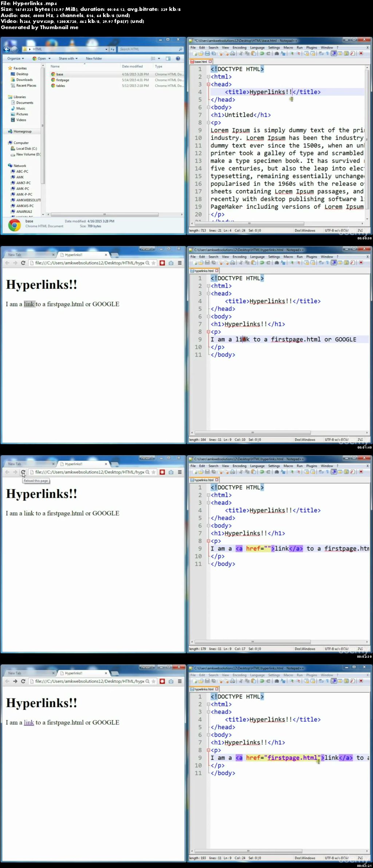Screen dimensions: 373x868
Task: Collapse the p fold marker in 00:01:40 Notepad++ frame
Action: click(x=208, y=332)
